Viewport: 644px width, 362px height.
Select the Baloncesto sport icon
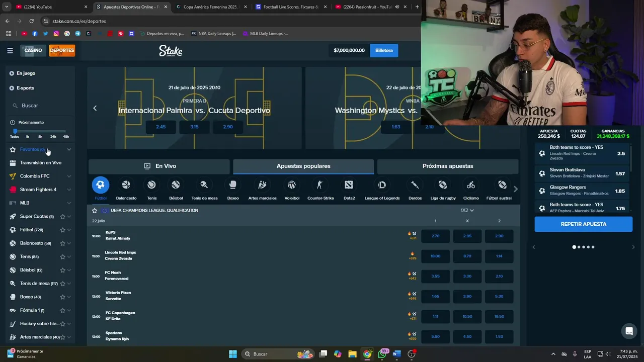(126, 185)
